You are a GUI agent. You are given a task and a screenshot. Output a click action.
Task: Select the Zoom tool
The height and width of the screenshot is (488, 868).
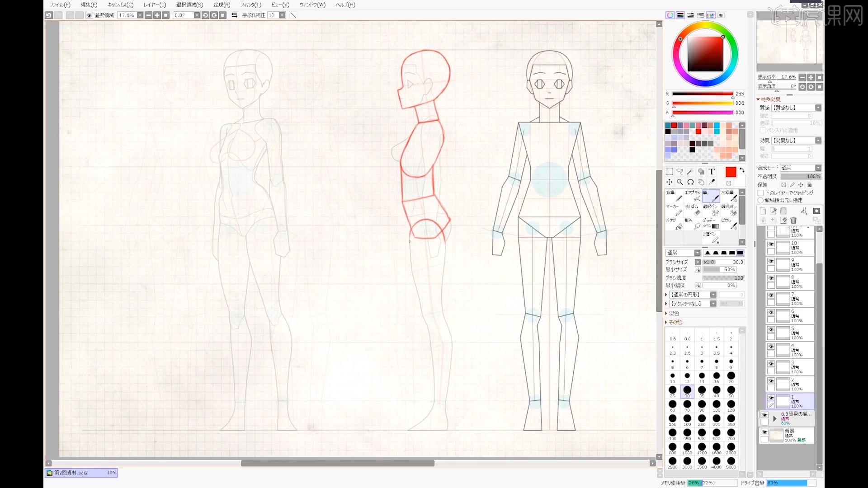pyautogui.click(x=680, y=182)
